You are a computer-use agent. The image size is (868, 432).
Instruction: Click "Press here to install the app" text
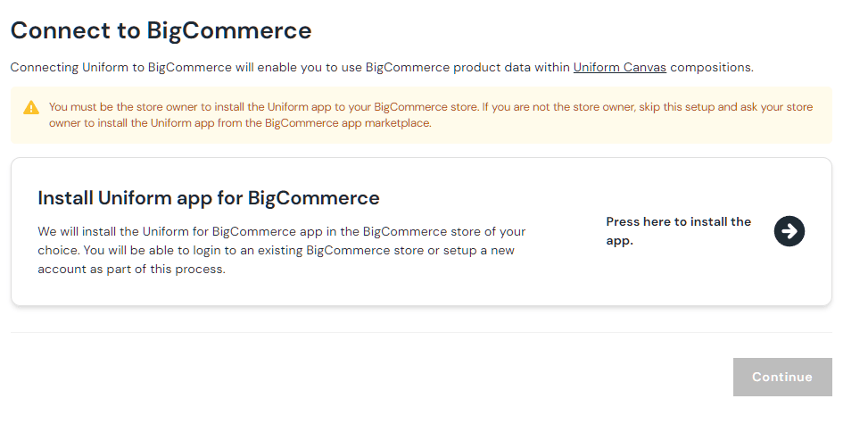tap(678, 230)
